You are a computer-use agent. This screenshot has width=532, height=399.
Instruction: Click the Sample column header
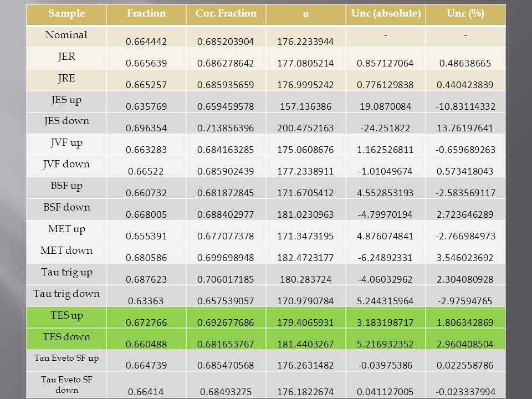point(66,13)
